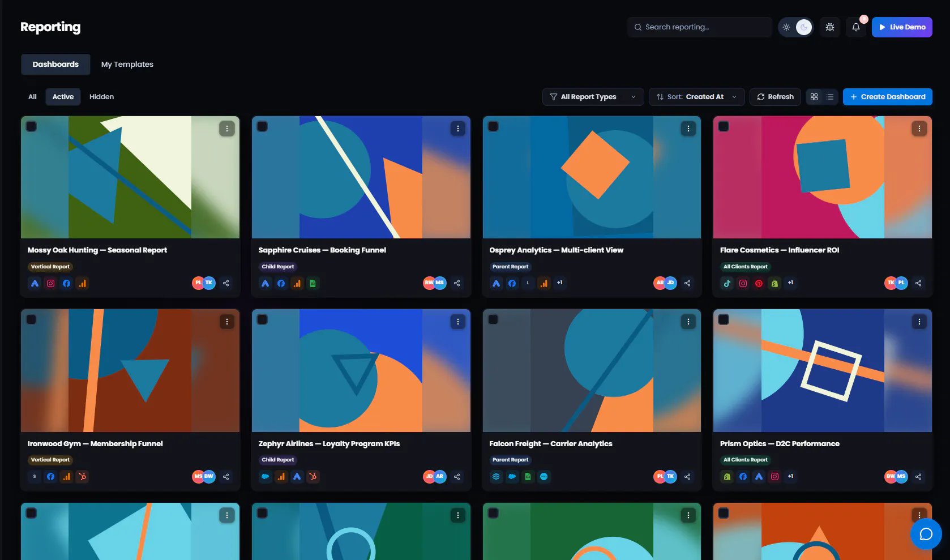Select Active dashboards filter
Screen dimensions: 950x560
click(63, 97)
